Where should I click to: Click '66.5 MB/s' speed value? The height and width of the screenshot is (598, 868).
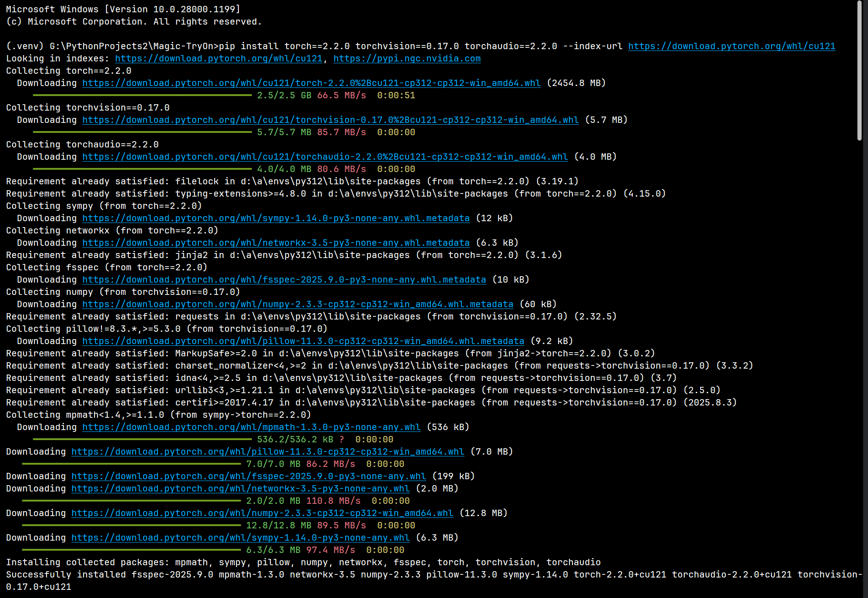tap(341, 95)
